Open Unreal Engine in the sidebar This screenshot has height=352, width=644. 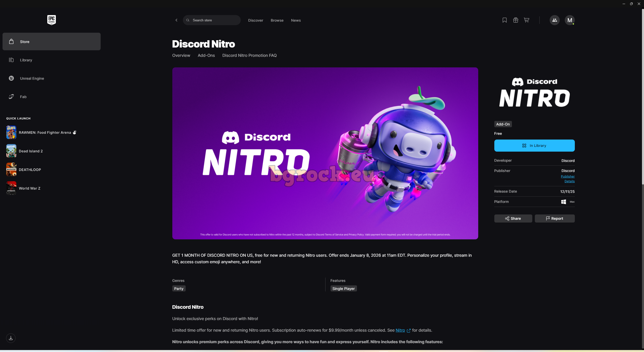32,78
